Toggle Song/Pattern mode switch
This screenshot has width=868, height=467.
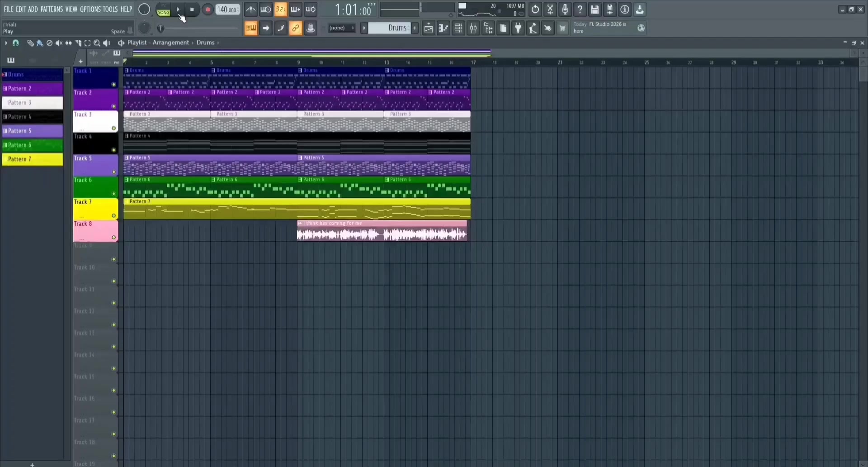pyautogui.click(x=163, y=10)
